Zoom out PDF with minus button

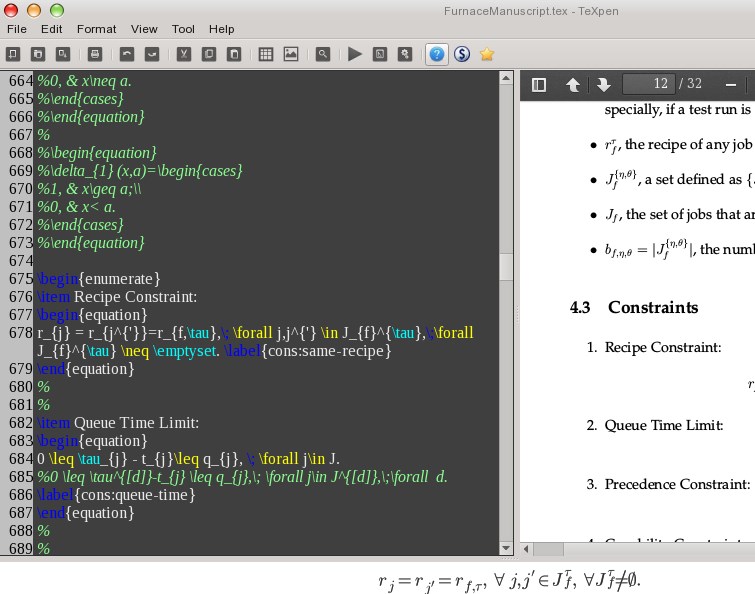click(x=730, y=85)
